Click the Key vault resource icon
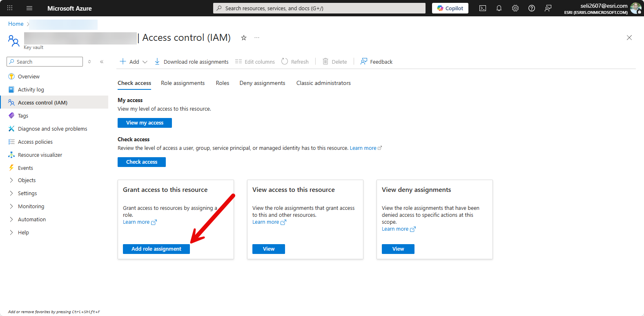 [13, 40]
